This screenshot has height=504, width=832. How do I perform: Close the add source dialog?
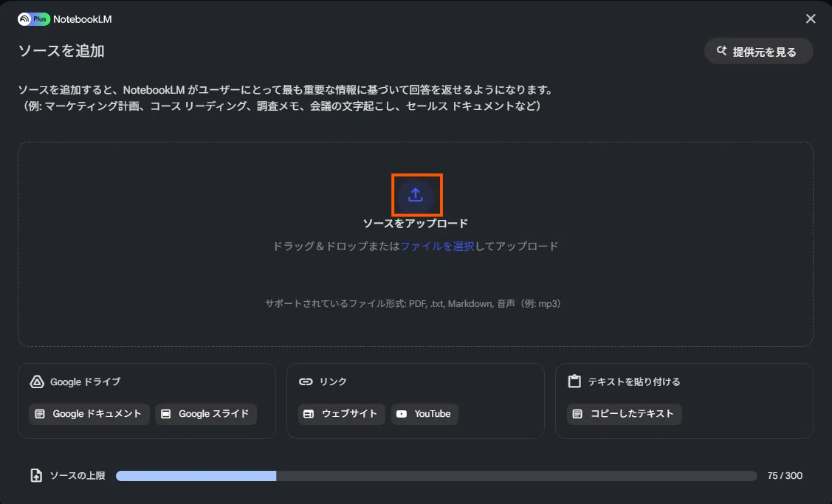[x=811, y=18]
